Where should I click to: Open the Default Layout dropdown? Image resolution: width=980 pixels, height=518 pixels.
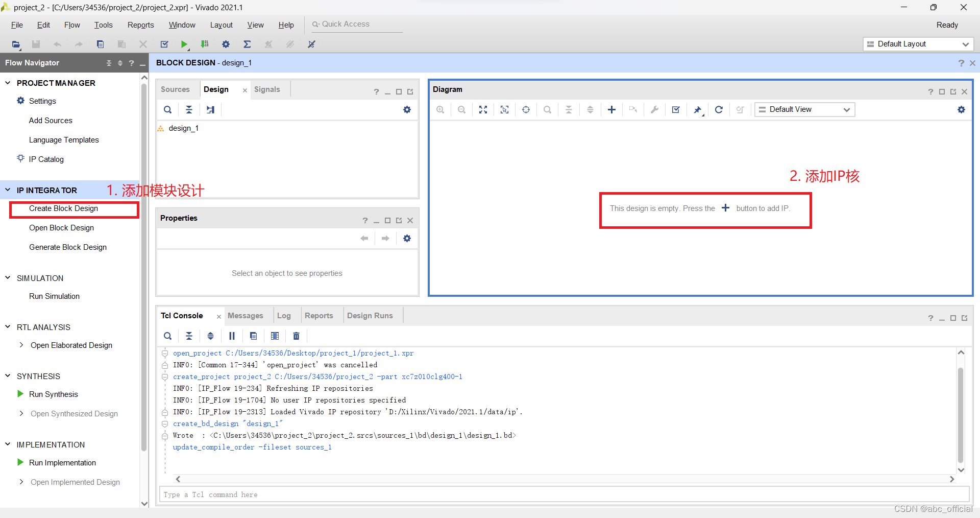918,44
